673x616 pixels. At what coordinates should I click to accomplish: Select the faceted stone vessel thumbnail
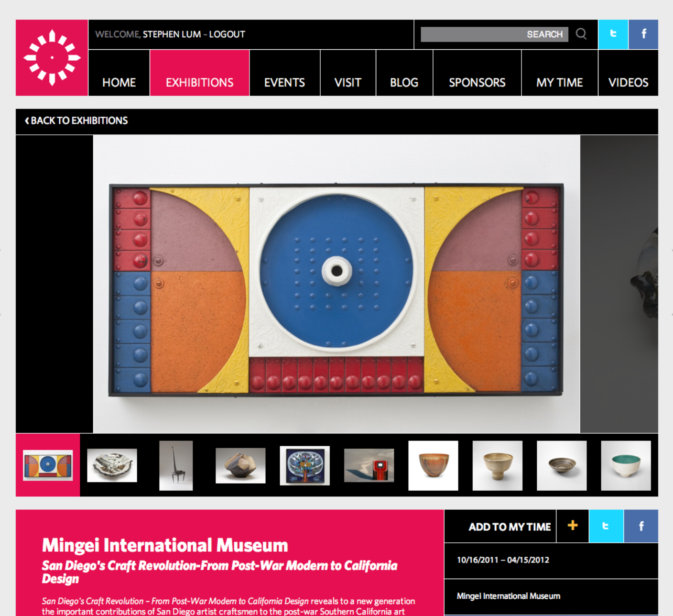click(240, 465)
